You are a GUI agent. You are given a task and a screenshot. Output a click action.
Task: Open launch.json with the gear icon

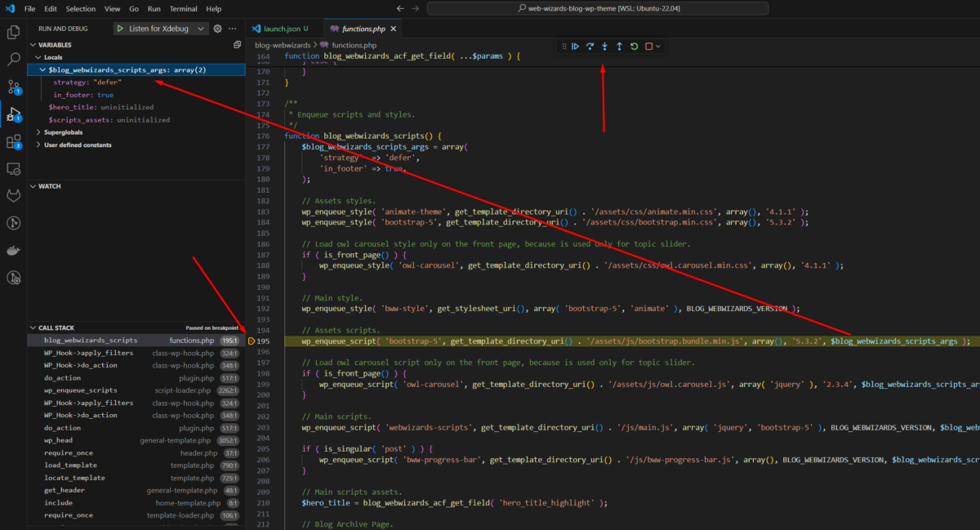pyautogui.click(x=217, y=29)
